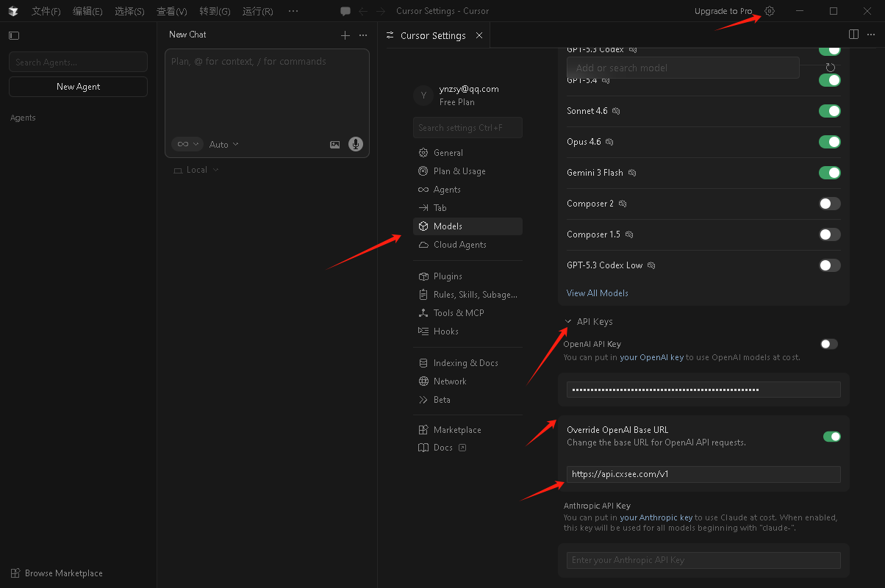885x588 pixels.
Task: Attach an image using the picture icon
Action: click(x=335, y=145)
